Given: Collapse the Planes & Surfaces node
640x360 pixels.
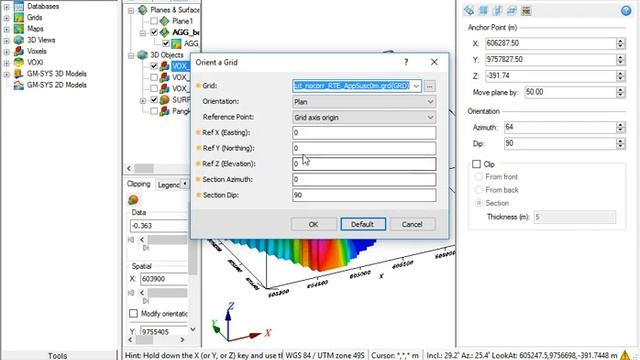Looking at the screenshot, I should click(x=131, y=10).
